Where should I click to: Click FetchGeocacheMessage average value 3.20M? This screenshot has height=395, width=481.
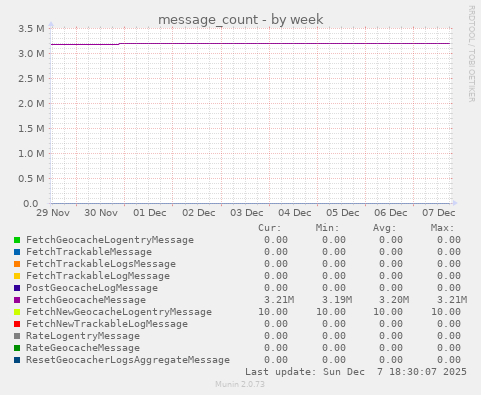(x=394, y=300)
